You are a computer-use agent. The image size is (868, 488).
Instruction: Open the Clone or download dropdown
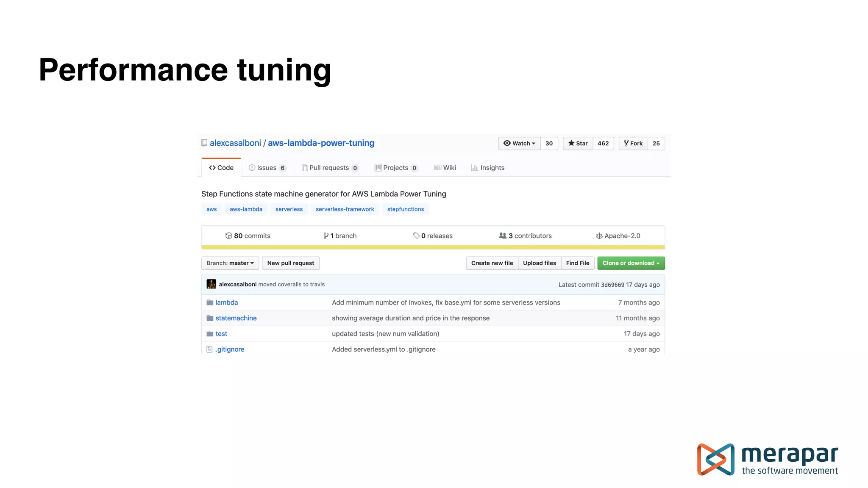(x=631, y=263)
